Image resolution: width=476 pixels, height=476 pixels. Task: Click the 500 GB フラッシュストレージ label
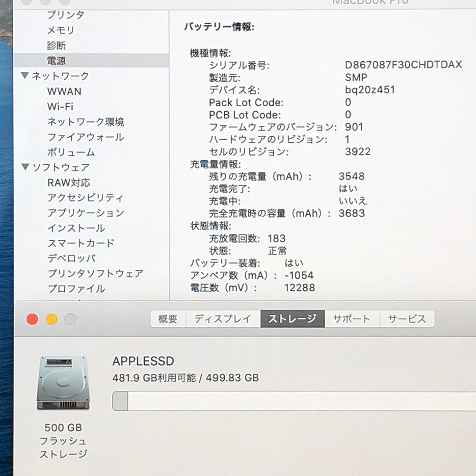pyautogui.click(x=63, y=440)
